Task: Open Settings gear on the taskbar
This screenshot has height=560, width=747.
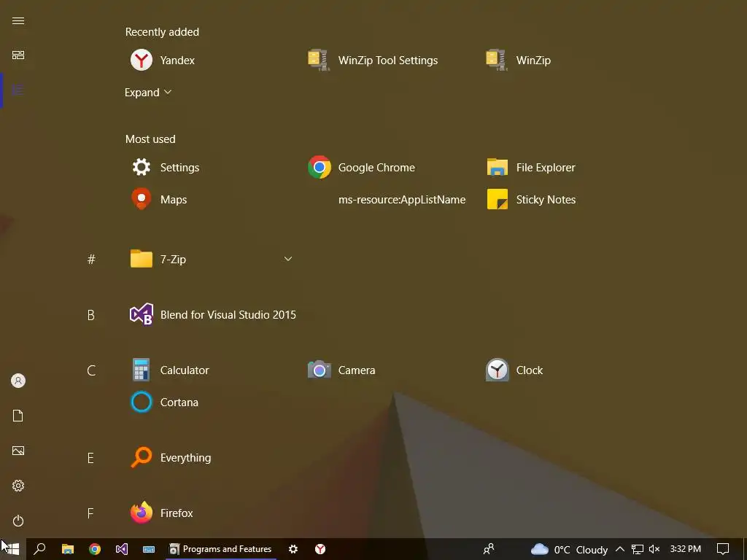Action: pos(293,549)
